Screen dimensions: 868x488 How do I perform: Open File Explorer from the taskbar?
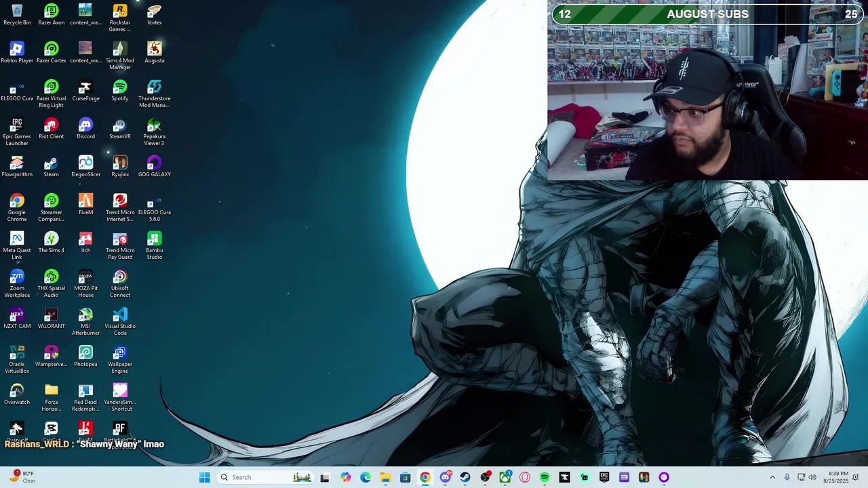[385, 477]
